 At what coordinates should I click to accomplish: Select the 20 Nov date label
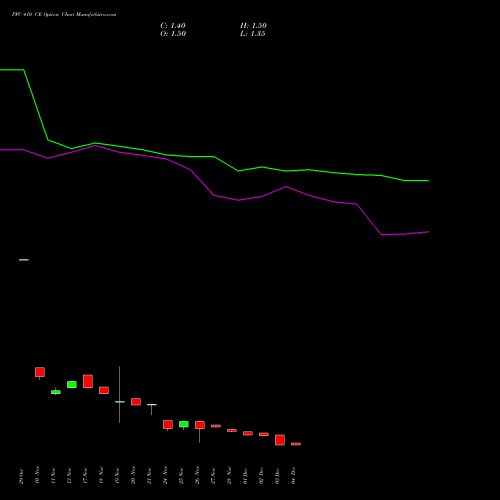133,475
